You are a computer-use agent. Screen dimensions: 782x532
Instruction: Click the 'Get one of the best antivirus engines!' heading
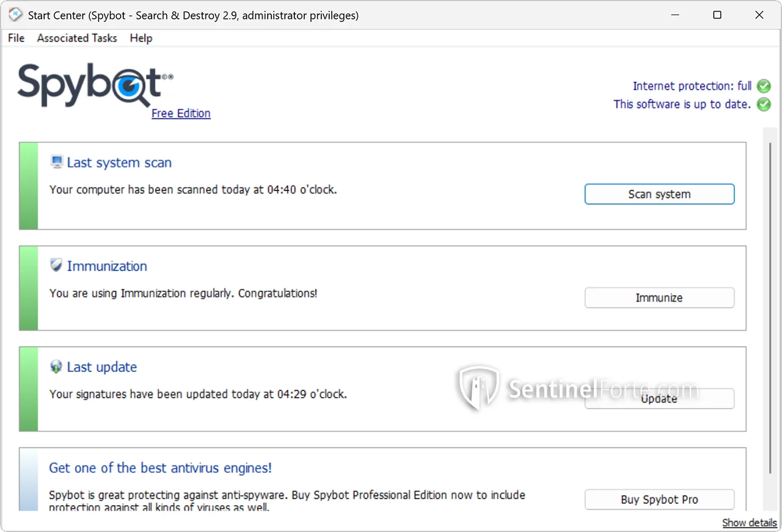pos(160,468)
